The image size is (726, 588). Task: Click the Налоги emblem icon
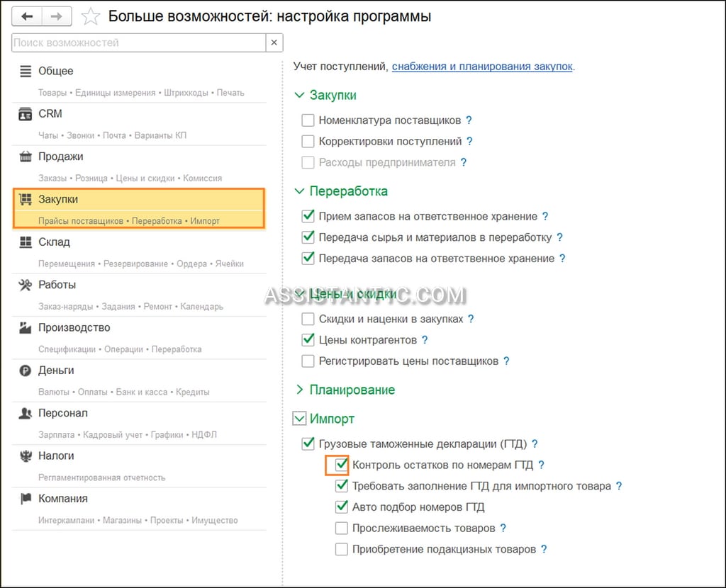pyautogui.click(x=26, y=456)
